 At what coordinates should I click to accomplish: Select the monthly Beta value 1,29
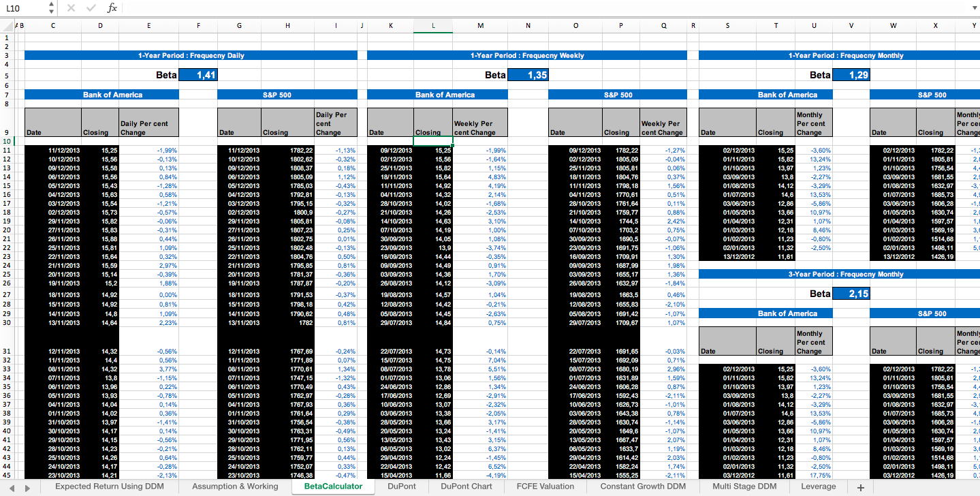[851, 75]
